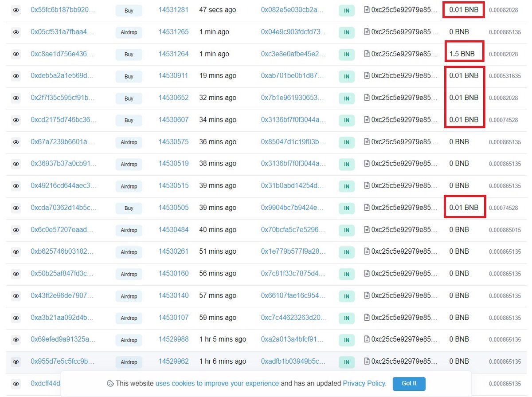
Task: Open quick view for transaction 0xc8ae1d756e436
Action: click(16, 54)
